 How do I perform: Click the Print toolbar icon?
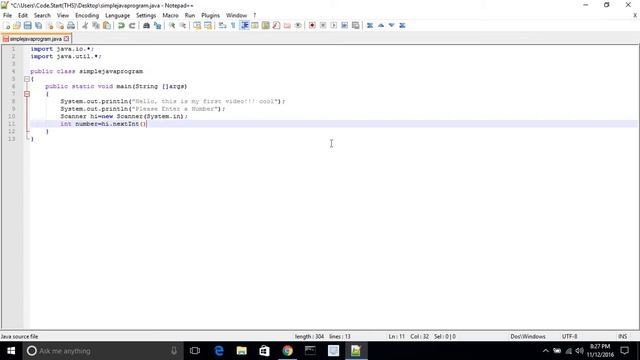tap(71, 25)
